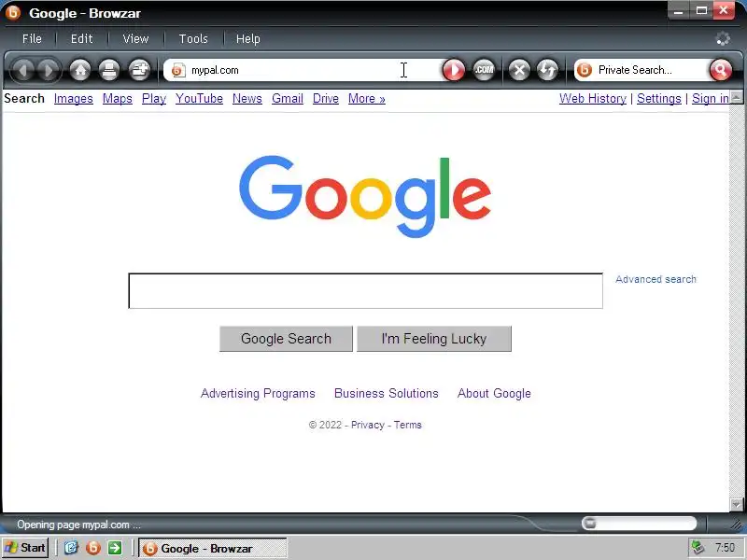Click the scrollbar up arrow
Image resolution: width=747 pixels, height=560 pixels.
(736, 97)
